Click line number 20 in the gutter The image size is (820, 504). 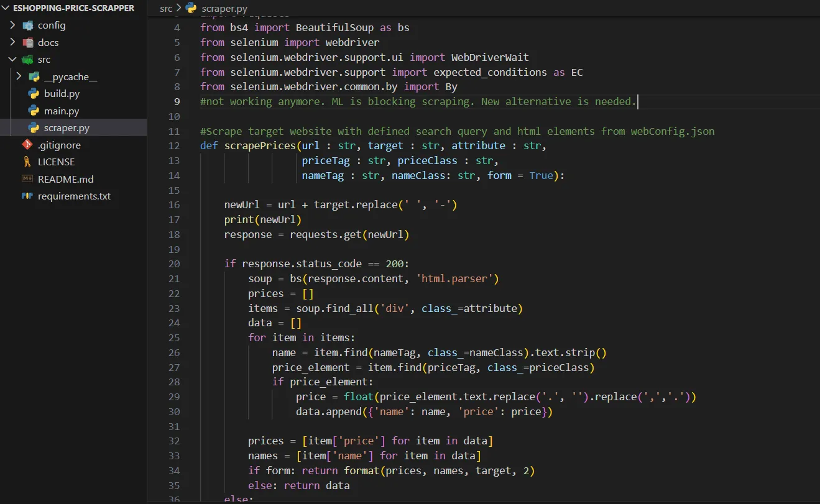click(173, 263)
